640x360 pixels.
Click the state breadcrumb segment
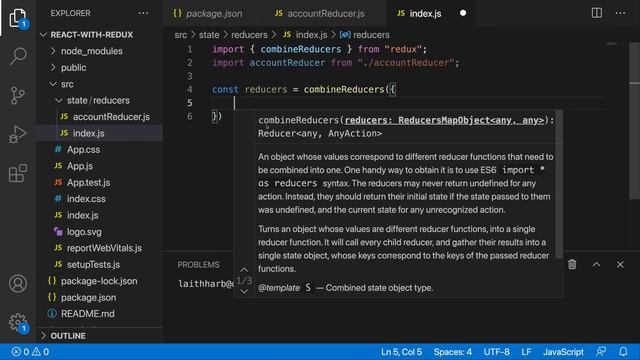click(x=209, y=35)
